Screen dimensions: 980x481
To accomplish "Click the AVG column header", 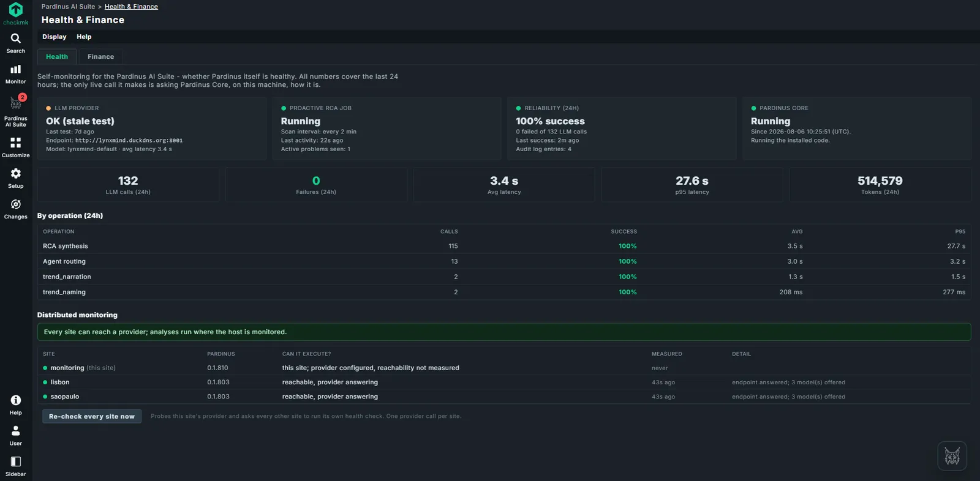I will click(797, 231).
